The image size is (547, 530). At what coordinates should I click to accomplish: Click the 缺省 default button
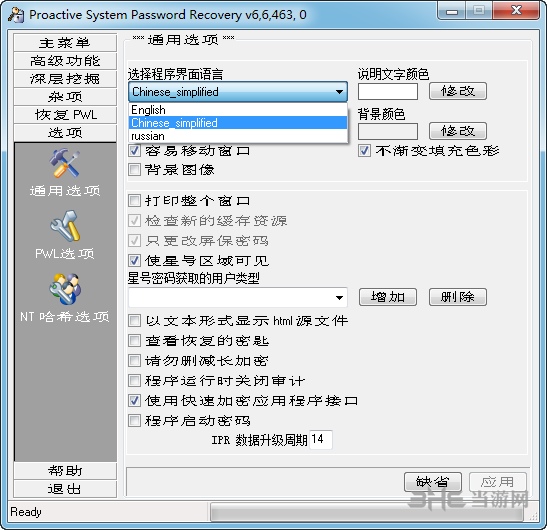(433, 482)
